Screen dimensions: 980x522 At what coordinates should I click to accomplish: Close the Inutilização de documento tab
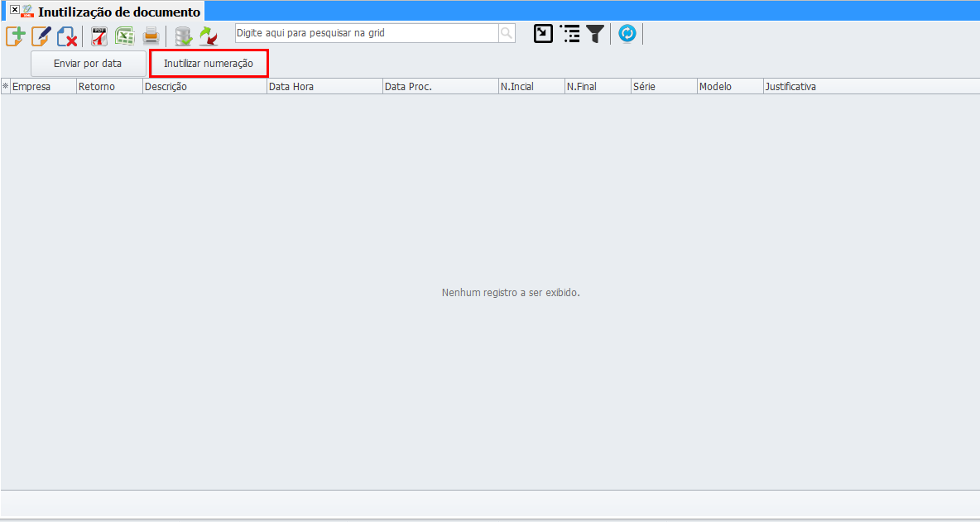click(14, 10)
